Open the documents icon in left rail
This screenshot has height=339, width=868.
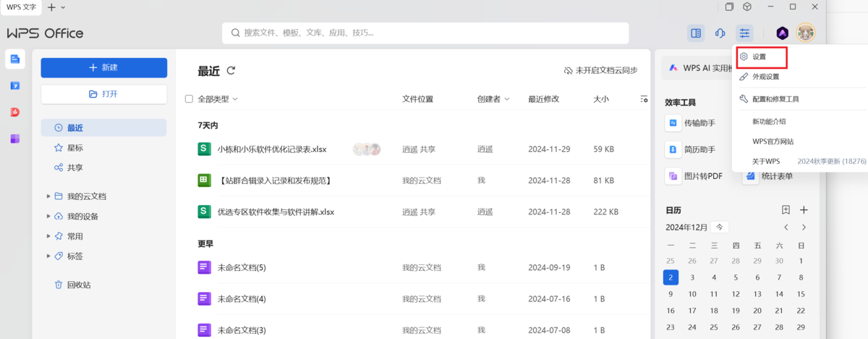(x=15, y=59)
